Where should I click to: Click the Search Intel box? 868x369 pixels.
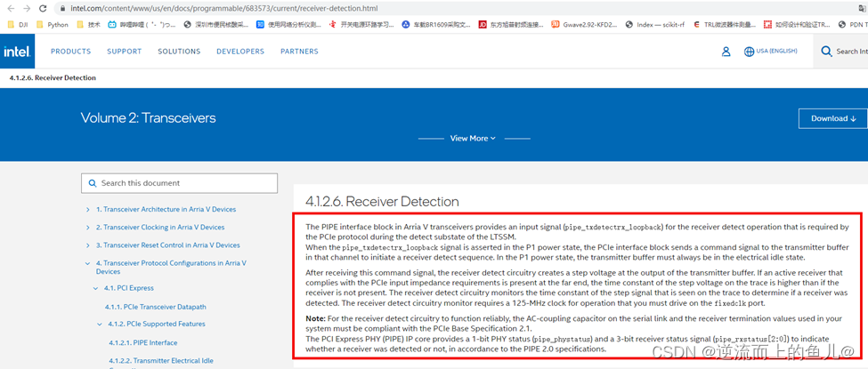coord(843,52)
